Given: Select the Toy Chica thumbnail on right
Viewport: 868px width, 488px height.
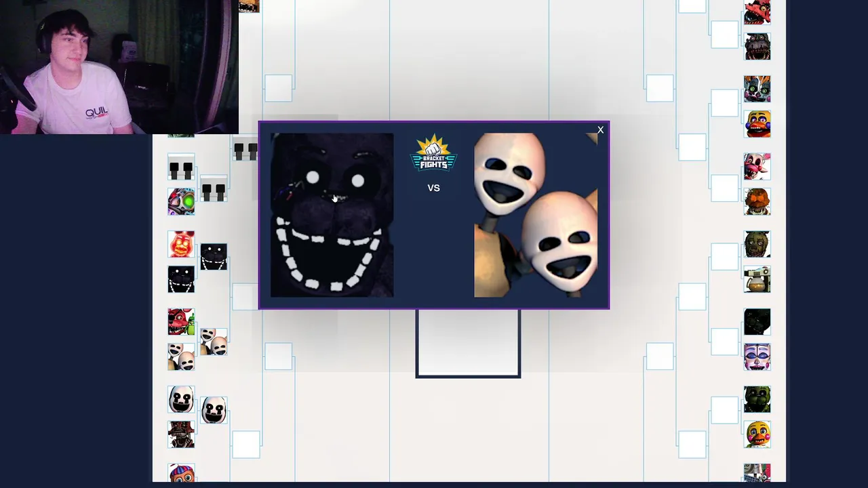Looking at the screenshot, I should [x=757, y=434].
